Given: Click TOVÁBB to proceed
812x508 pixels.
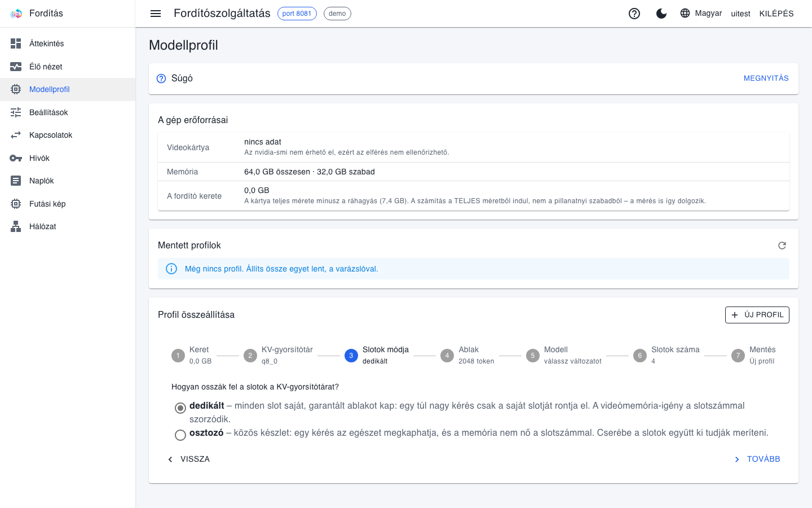Looking at the screenshot, I should click(x=757, y=459).
